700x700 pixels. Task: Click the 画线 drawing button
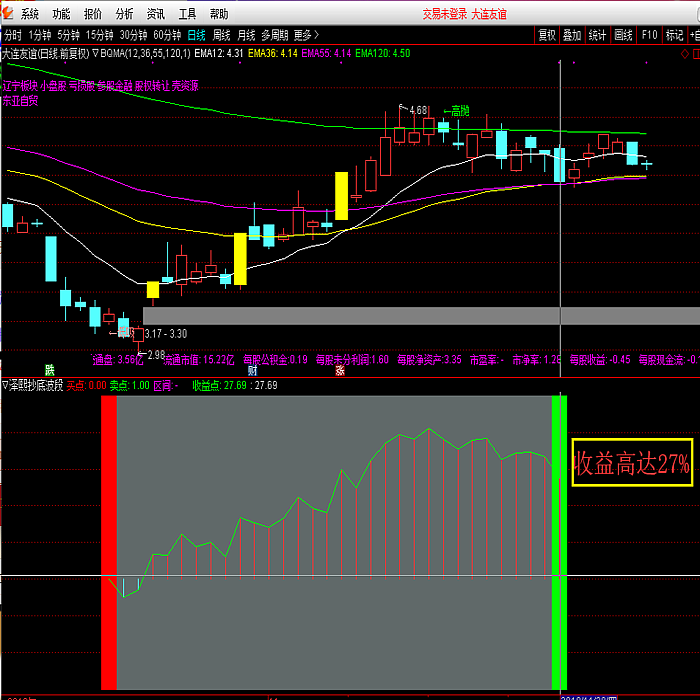(623, 35)
